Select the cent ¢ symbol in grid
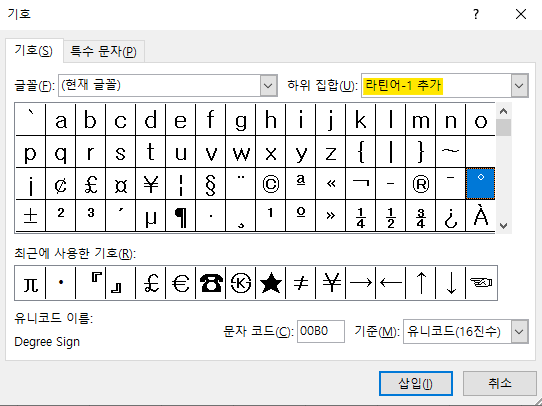542x406 pixels. pos(60,183)
